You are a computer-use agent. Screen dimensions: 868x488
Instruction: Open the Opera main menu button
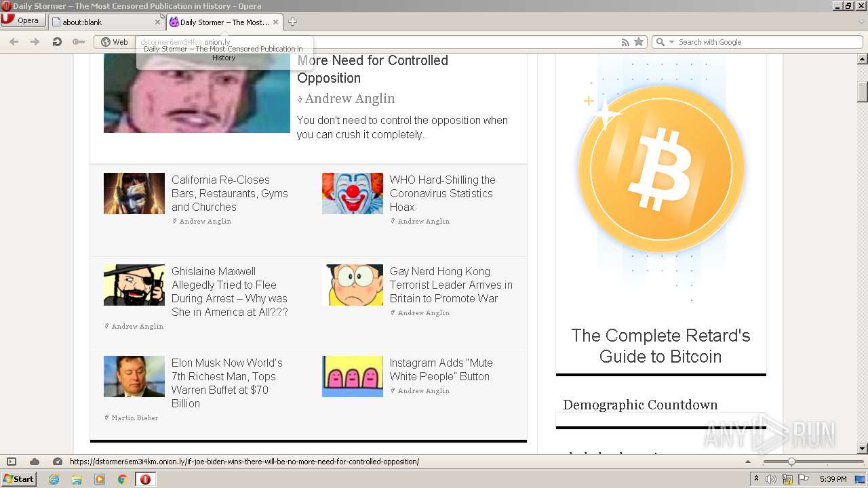point(22,20)
